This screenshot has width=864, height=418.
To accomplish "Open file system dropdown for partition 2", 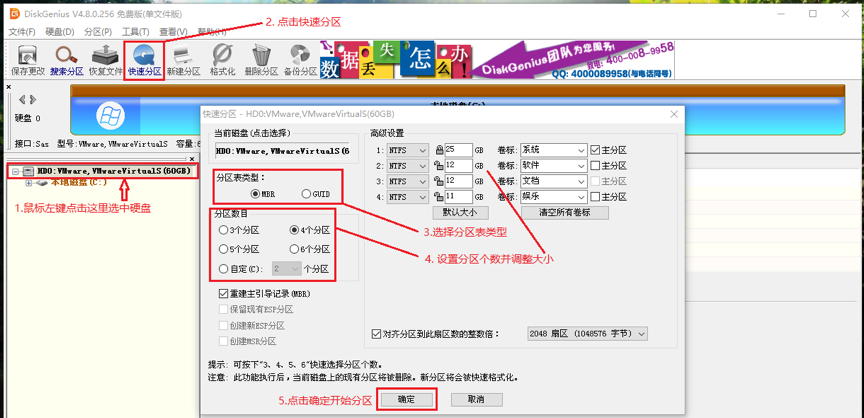I will pyautogui.click(x=408, y=165).
